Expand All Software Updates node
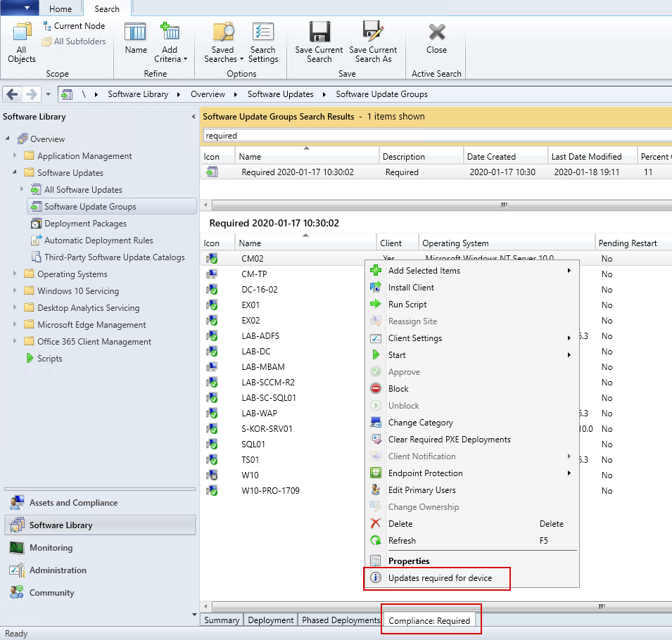 (22, 189)
